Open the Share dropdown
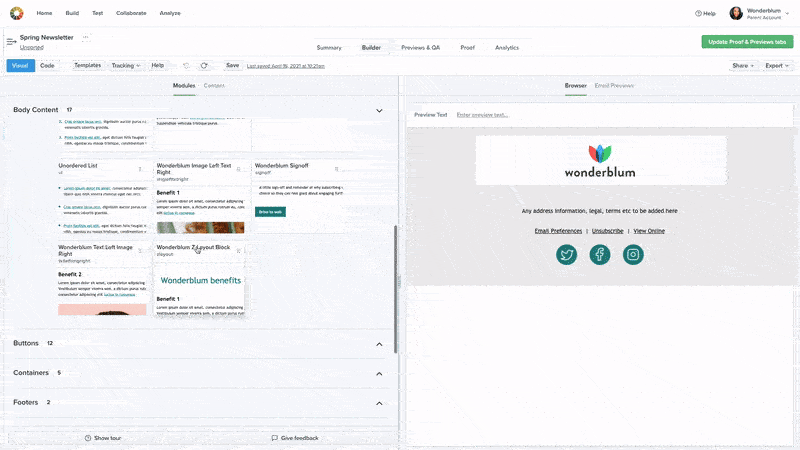 click(743, 65)
